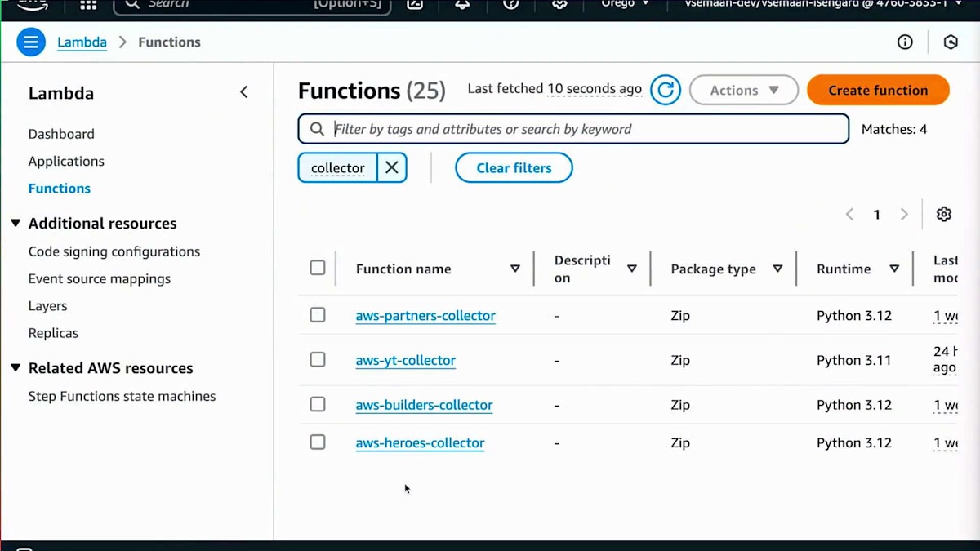
Task: Collapse Related AWS resources section
Action: tap(16, 367)
